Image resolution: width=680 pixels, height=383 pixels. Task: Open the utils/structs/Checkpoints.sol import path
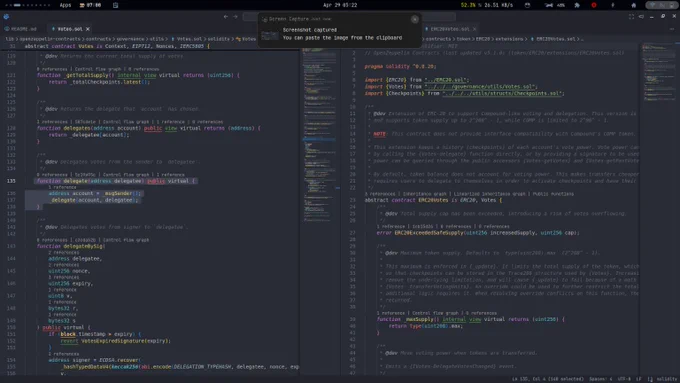[x=503, y=93]
